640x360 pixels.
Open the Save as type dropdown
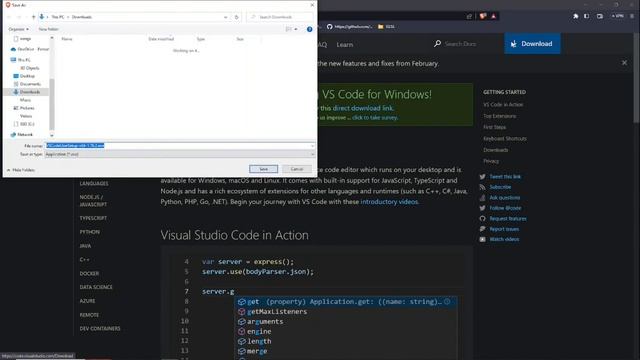(x=180, y=154)
